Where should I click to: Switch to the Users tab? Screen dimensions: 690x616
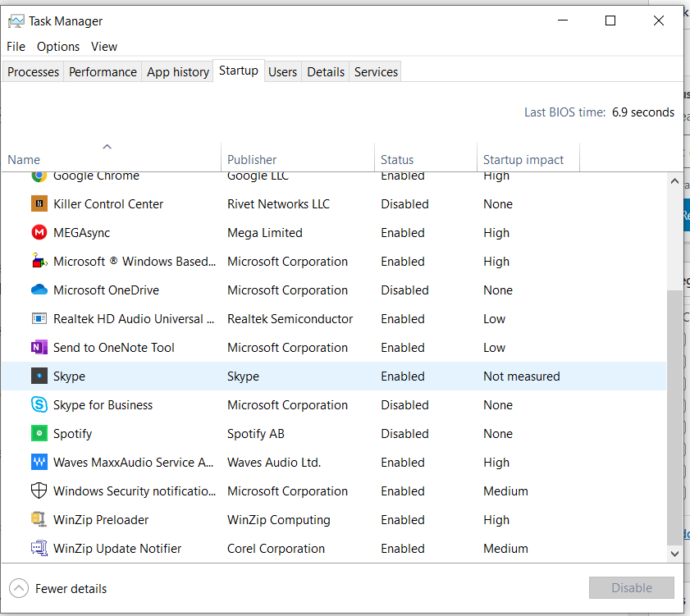click(282, 71)
